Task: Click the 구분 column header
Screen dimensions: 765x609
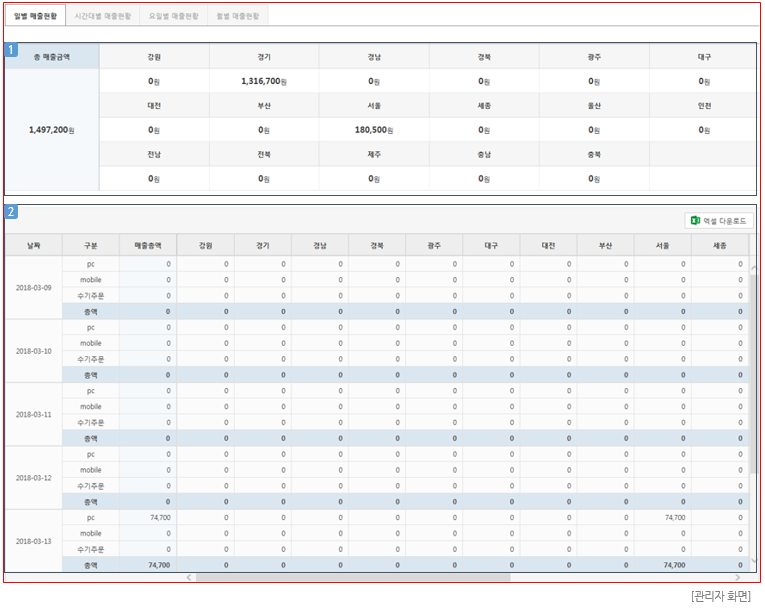Action: click(x=90, y=245)
